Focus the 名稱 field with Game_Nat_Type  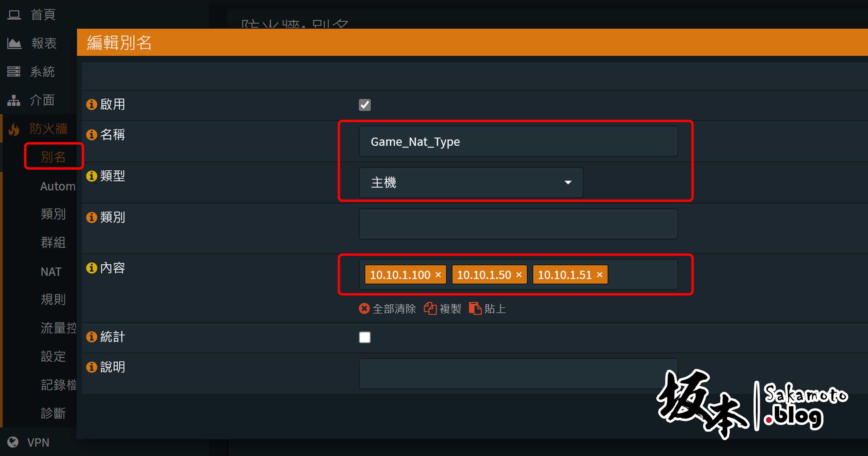[518, 141]
